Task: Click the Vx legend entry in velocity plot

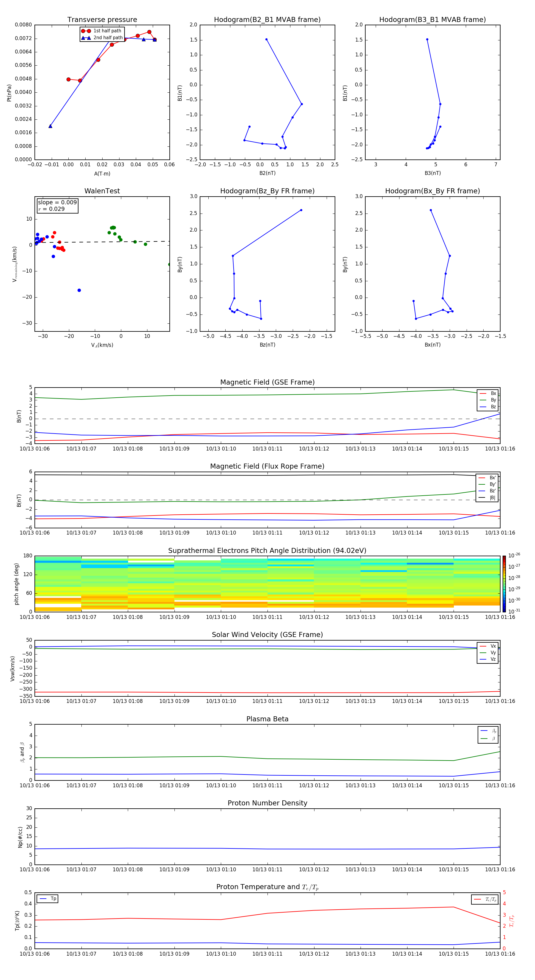Action: 488,646
